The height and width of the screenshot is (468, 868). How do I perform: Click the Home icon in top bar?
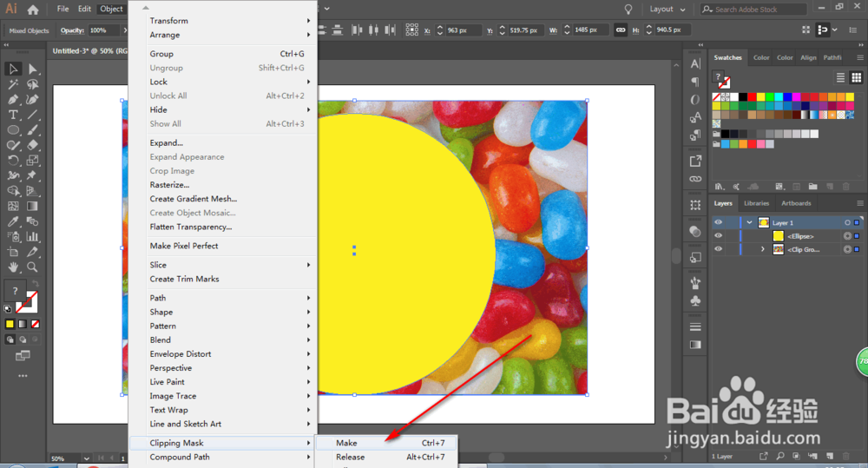33,10
